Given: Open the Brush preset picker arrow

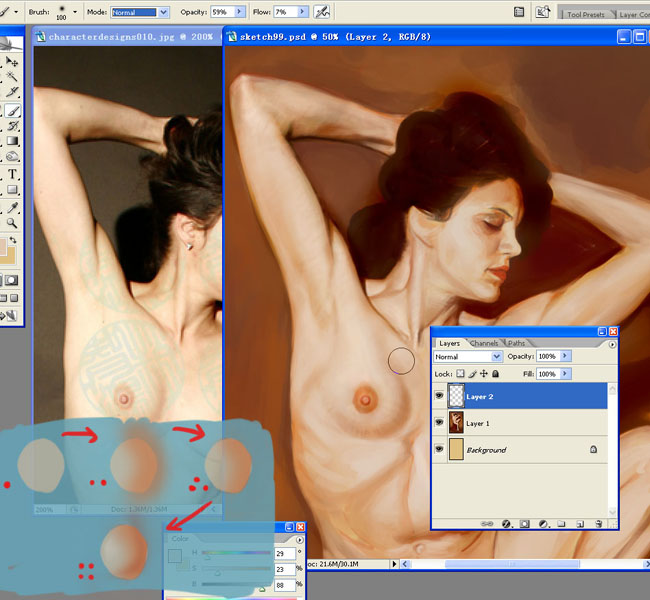Looking at the screenshot, I should [75, 12].
